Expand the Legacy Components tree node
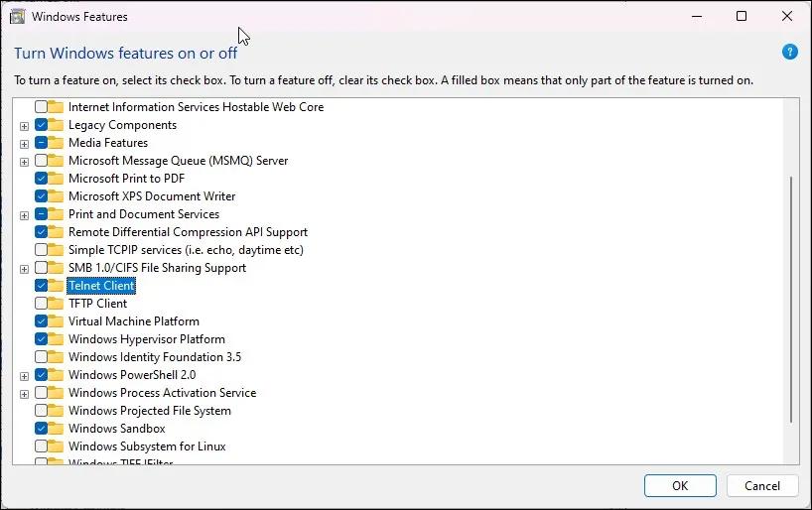Viewport: 812px width, 510px height. (24, 126)
